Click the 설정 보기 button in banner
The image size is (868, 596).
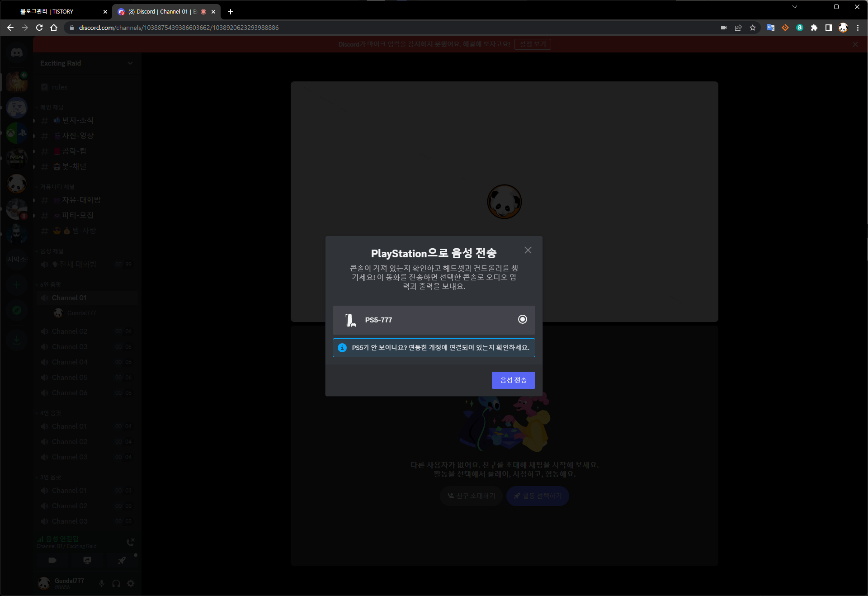(533, 44)
